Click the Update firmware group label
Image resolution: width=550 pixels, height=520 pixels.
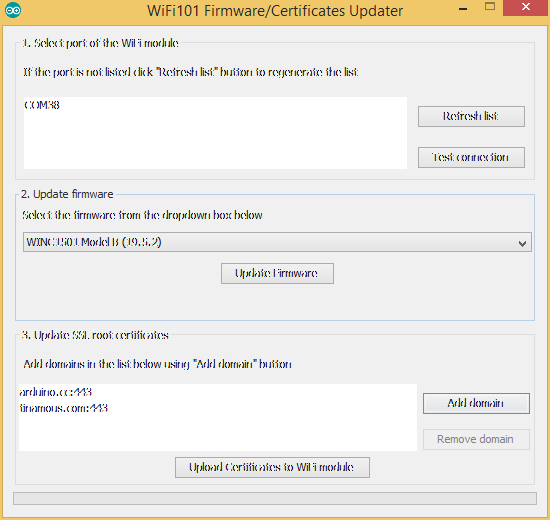point(67,194)
